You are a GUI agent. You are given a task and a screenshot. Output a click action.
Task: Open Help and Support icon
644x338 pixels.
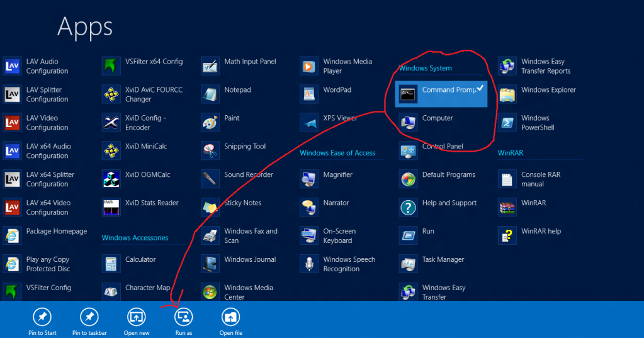408,208
